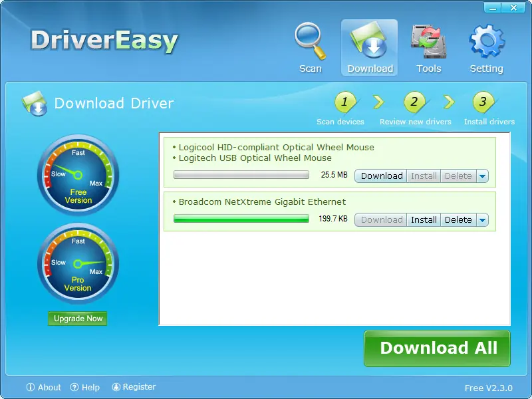The width and height of the screenshot is (532, 399).
Task: Click the Broadcom Ethernet green progress bar
Action: tap(241, 219)
